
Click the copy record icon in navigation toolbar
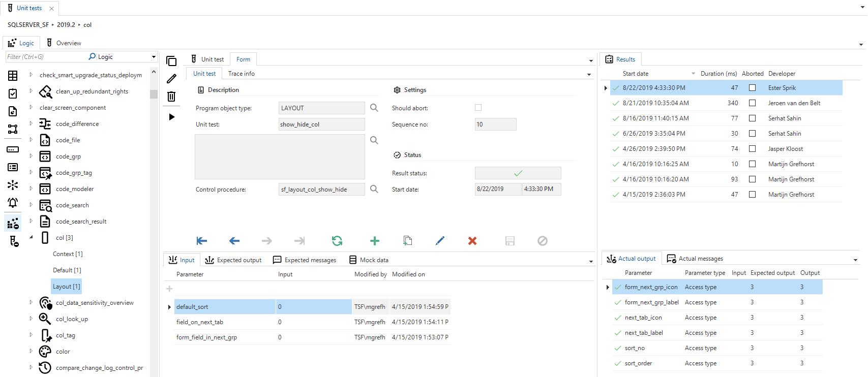[x=407, y=241]
